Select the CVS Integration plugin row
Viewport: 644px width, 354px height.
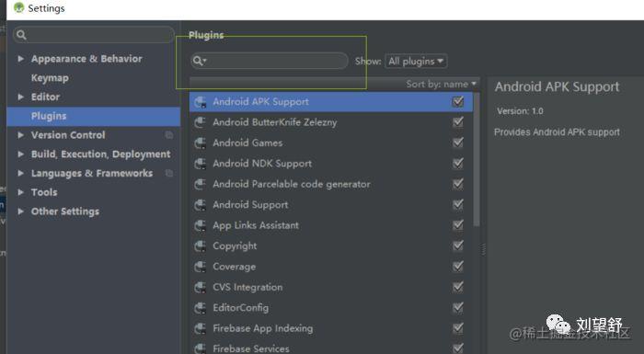331,287
